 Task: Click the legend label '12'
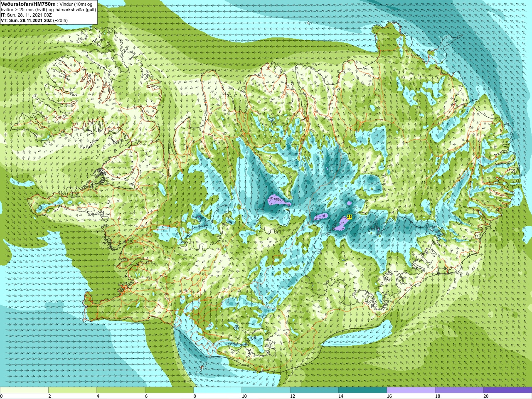click(x=293, y=396)
